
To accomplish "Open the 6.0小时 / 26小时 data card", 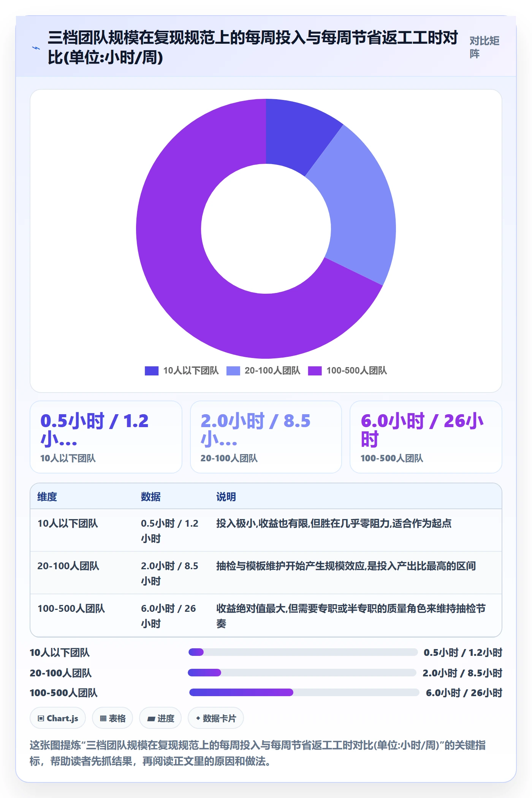I will [x=426, y=437].
